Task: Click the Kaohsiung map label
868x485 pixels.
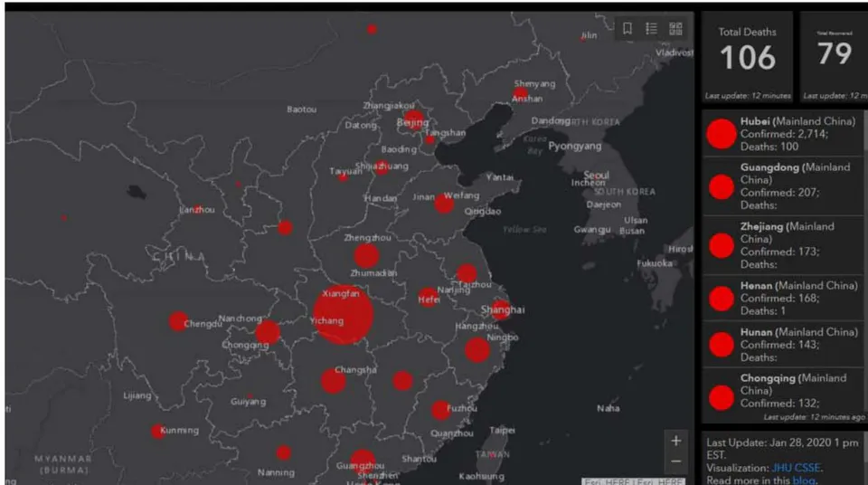Action: (481, 476)
